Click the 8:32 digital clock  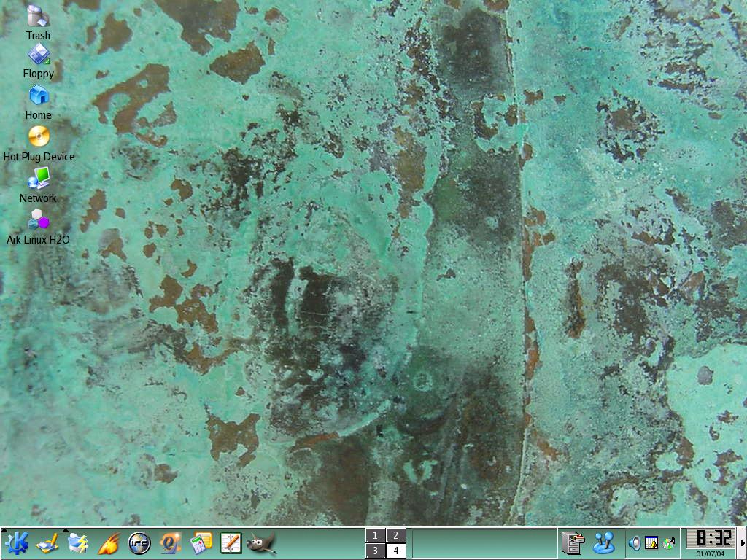coord(710,539)
